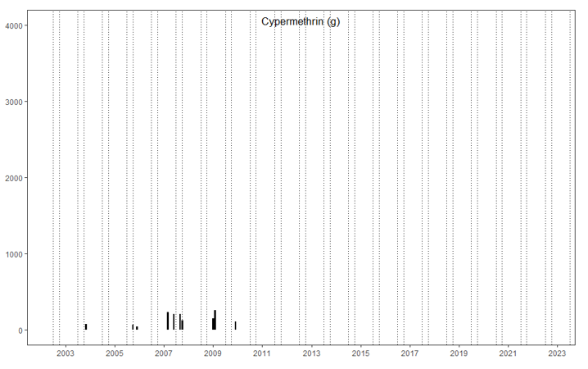Select the y-axis label 2000
588x369 pixels.
coord(14,178)
